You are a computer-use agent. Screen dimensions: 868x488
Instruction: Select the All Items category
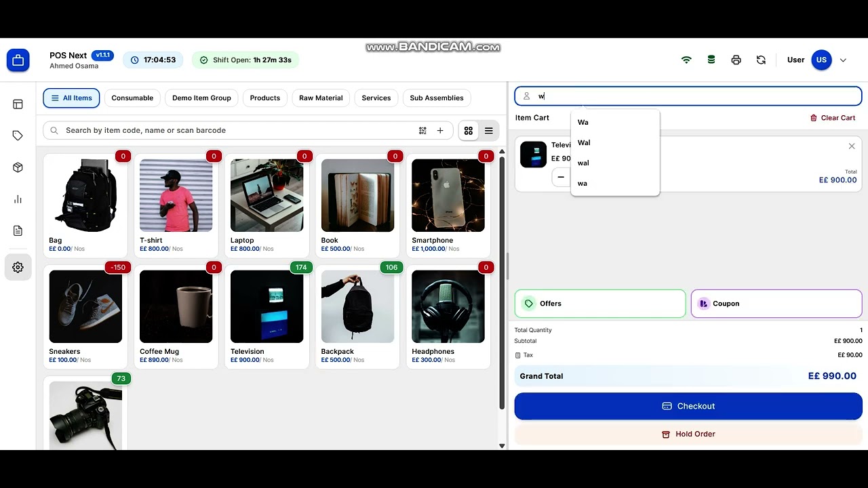pyautogui.click(x=72, y=98)
